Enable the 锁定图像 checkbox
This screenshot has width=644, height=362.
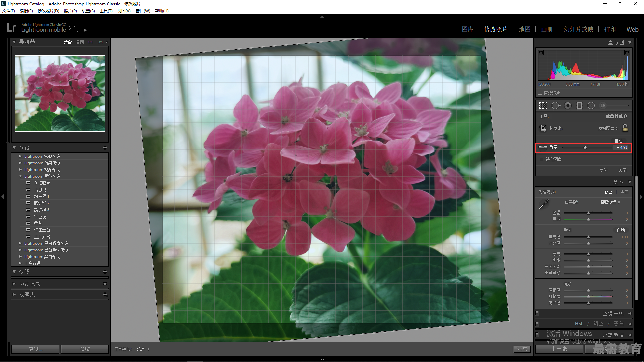(541, 159)
